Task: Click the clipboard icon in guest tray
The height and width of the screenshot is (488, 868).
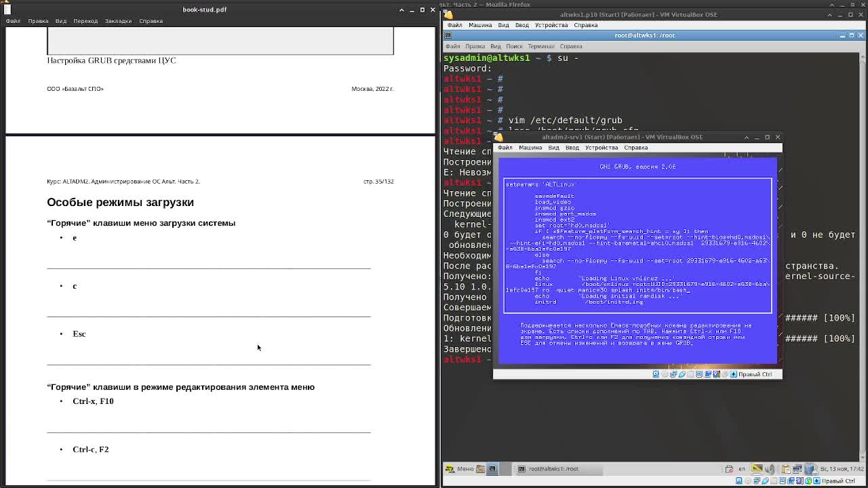Action: point(786,469)
